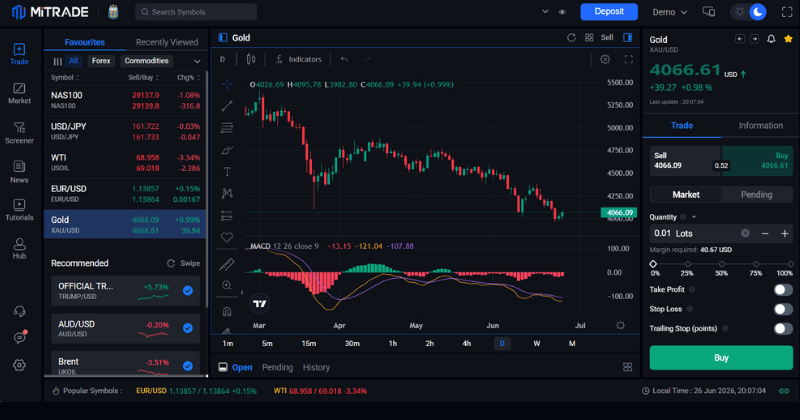Go to next symbol arrow
This screenshot has height=420, width=800.
(x=754, y=39)
